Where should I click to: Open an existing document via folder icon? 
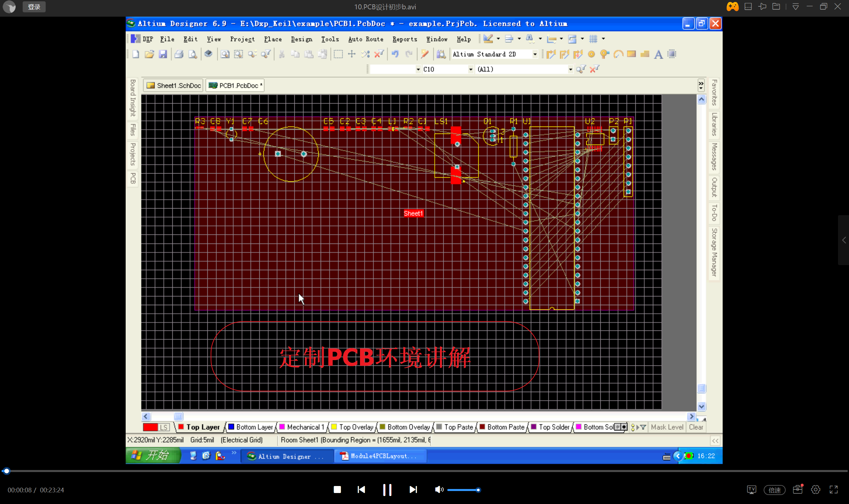click(x=149, y=54)
